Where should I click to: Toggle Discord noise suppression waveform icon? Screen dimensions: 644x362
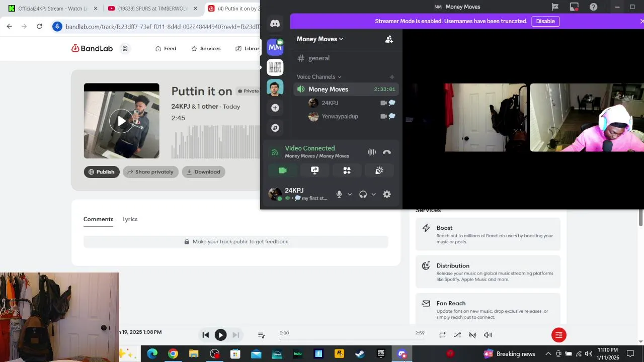[x=371, y=152]
